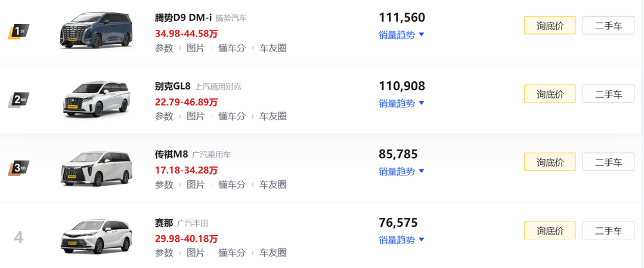Open the 别克GL8 car thumbnail
644x268 pixels.
click(x=97, y=99)
